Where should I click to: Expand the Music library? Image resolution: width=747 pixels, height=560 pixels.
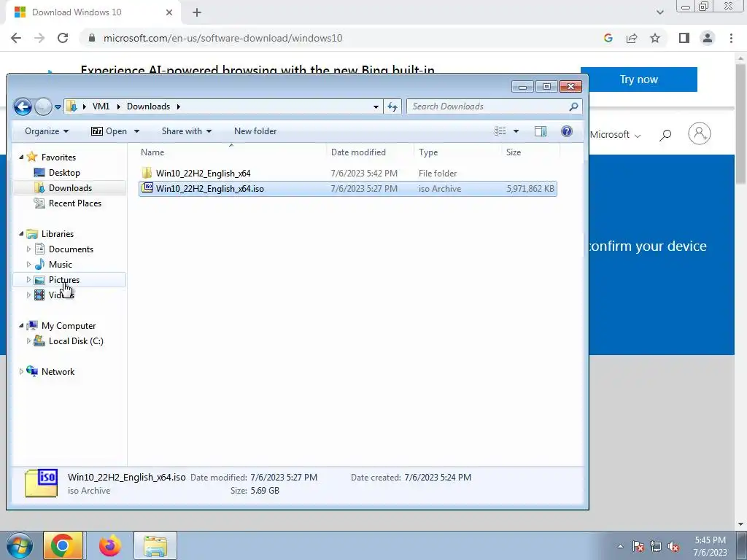click(x=28, y=264)
